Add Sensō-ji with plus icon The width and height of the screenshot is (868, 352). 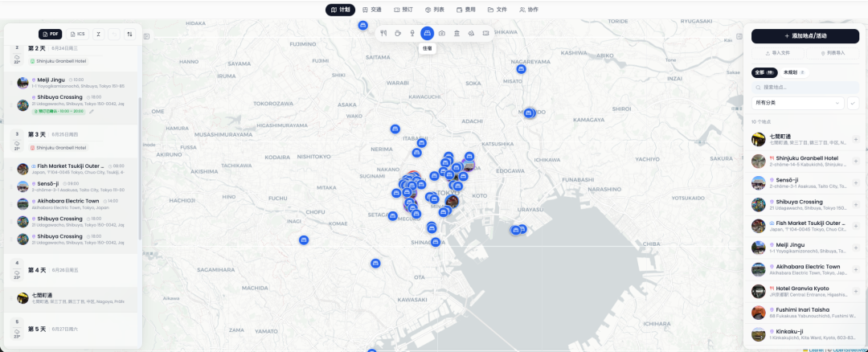[x=855, y=182]
